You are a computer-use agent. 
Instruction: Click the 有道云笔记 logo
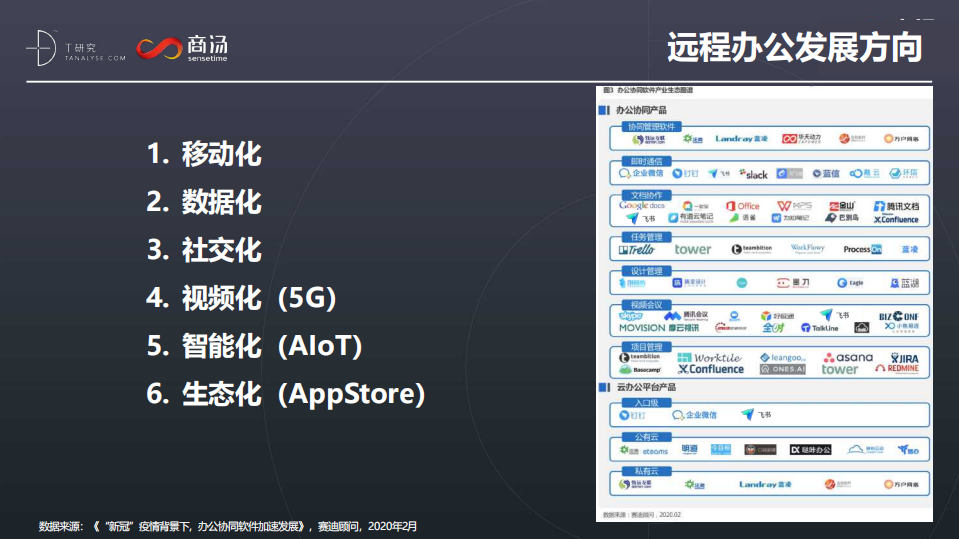(691, 218)
